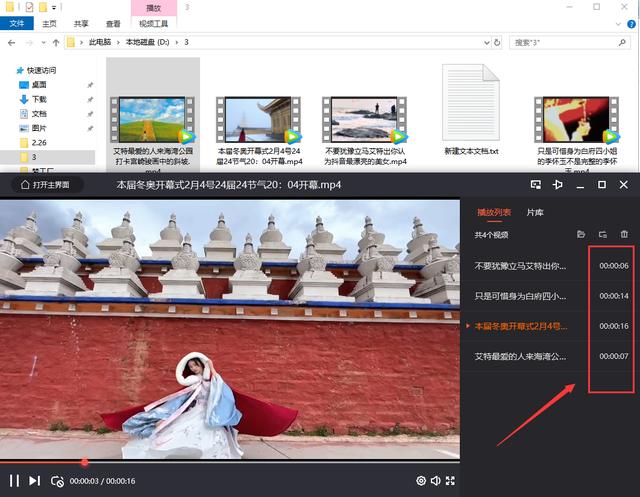Pin the player window on top

click(x=558, y=185)
